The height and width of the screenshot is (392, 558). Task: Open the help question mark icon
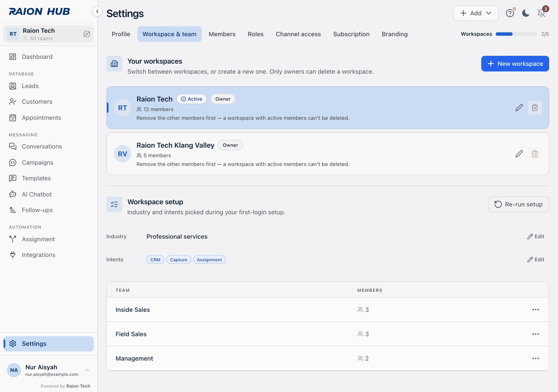point(510,13)
